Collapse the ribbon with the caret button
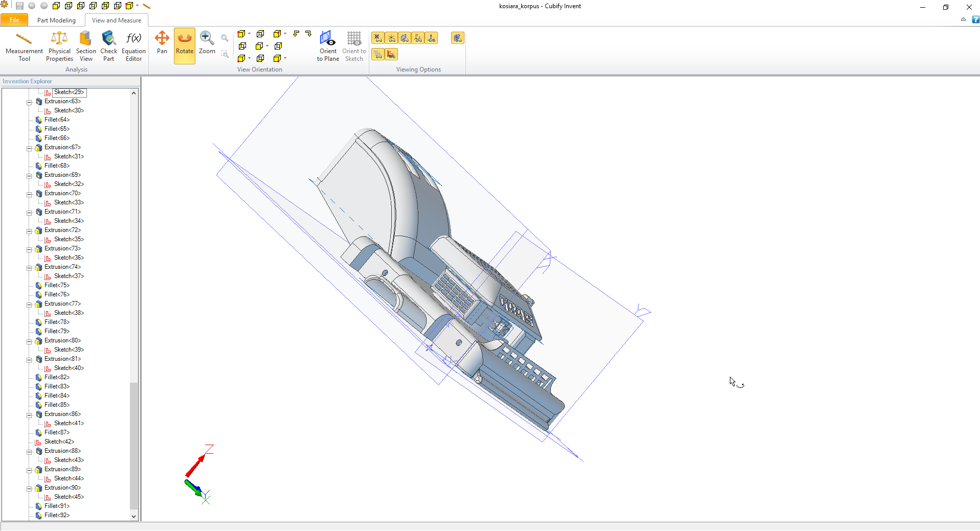Viewport: 980px width, 531px height. [x=963, y=19]
